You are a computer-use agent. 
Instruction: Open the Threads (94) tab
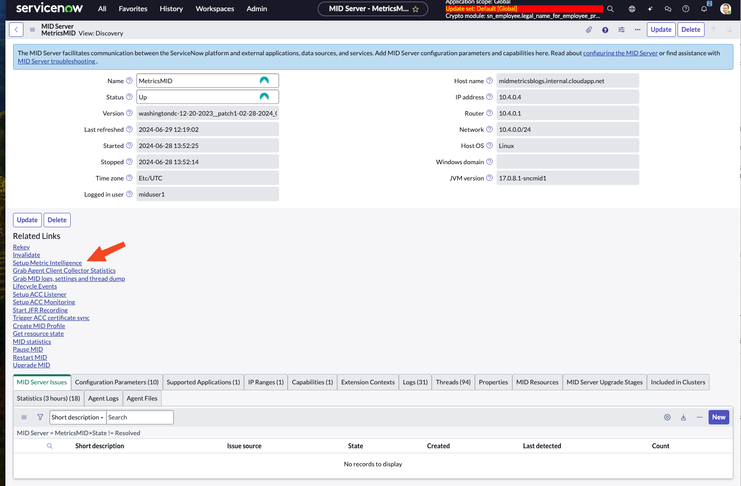[x=453, y=382]
